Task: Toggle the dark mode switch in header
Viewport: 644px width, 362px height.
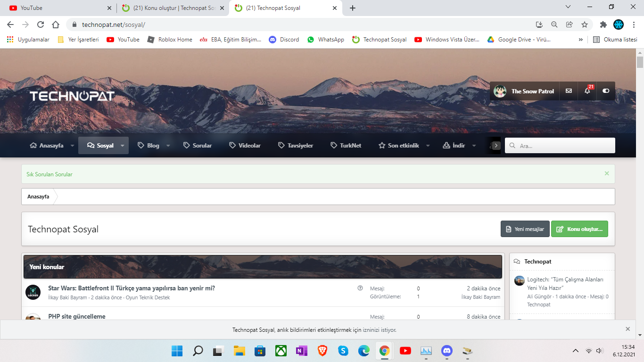Action: tap(606, 91)
